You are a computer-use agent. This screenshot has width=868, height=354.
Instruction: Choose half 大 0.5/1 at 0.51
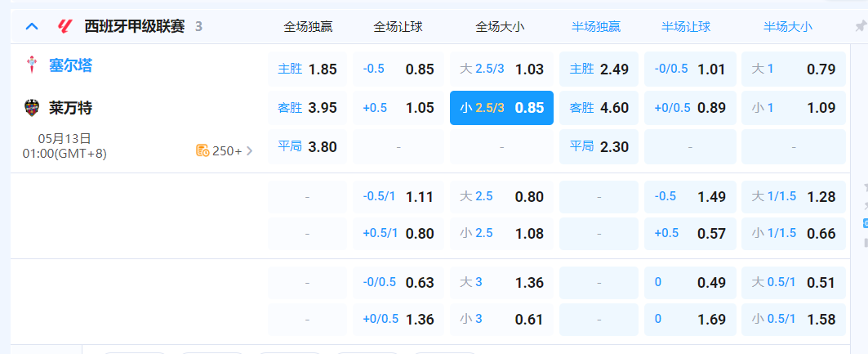coord(794,283)
